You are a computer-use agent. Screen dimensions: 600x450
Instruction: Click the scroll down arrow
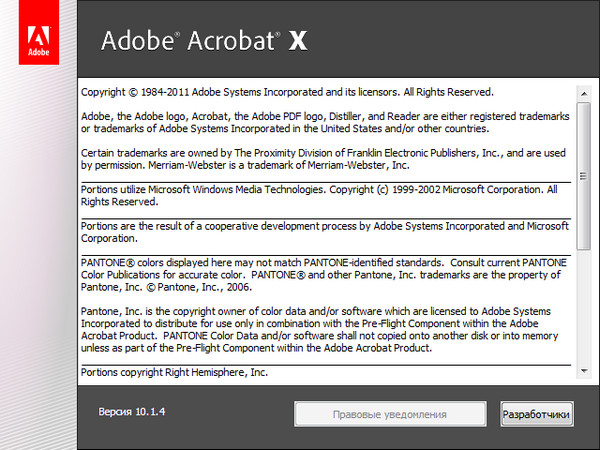coord(582,371)
